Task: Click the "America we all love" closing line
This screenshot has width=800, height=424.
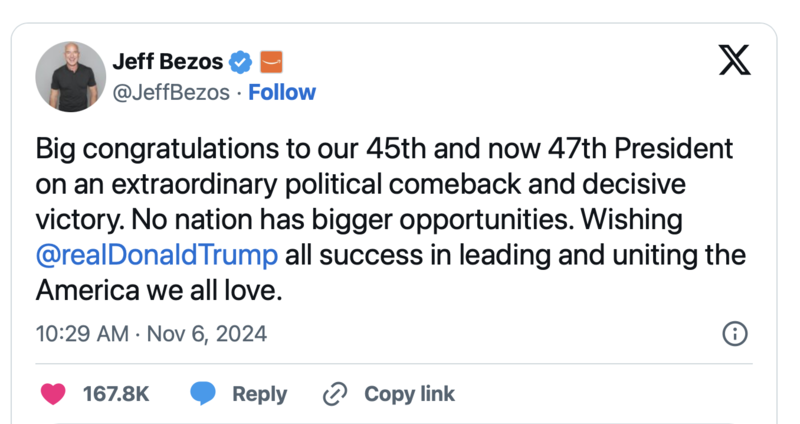Action: click(x=160, y=289)
